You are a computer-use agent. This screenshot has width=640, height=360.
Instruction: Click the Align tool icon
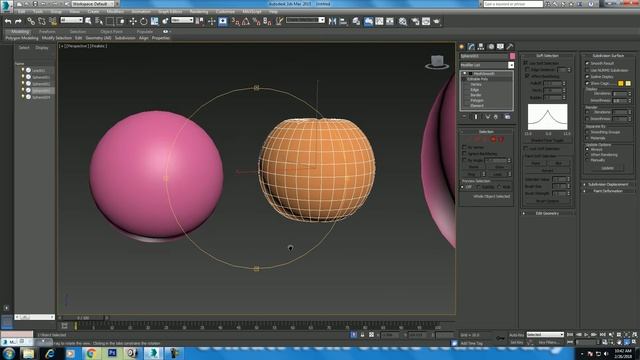[343, 21]
